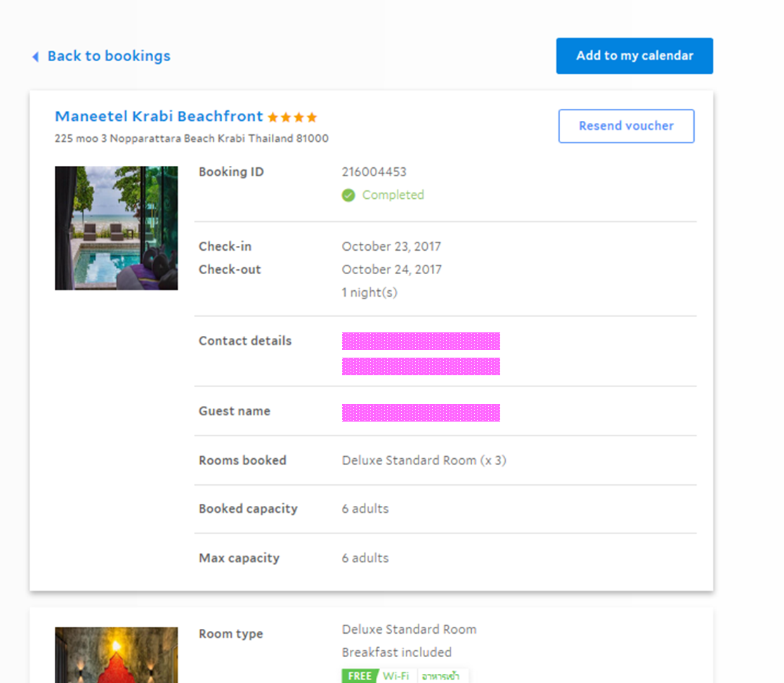Click the Thai breakfast badge next to Wi-Fi
The width and height of the screenshot is (784, 683).
(440, 676)
